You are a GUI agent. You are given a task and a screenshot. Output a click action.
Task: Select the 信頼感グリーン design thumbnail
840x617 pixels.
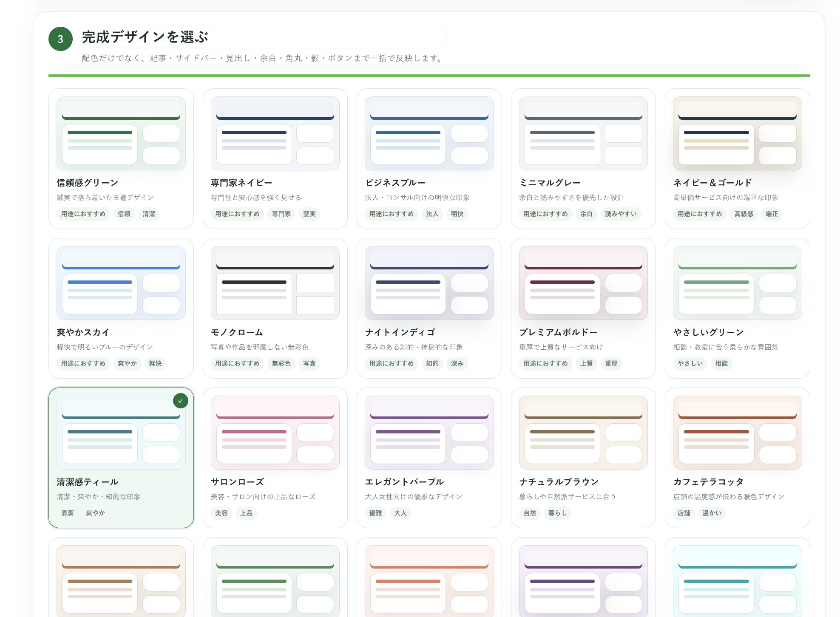[x=121, y=133]
